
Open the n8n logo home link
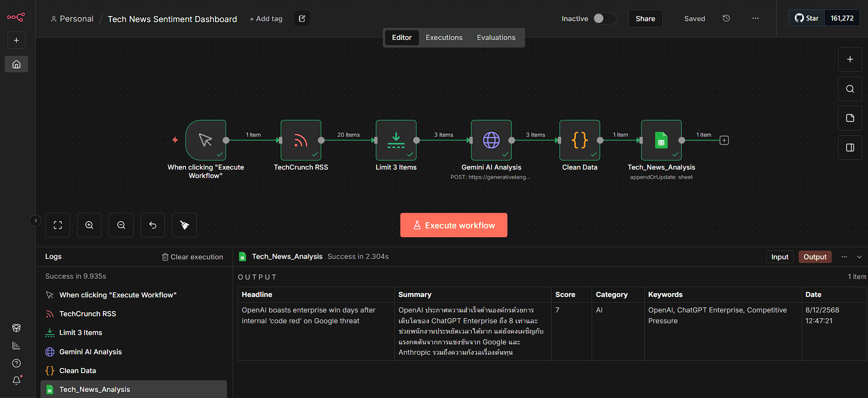coord(16,17)
